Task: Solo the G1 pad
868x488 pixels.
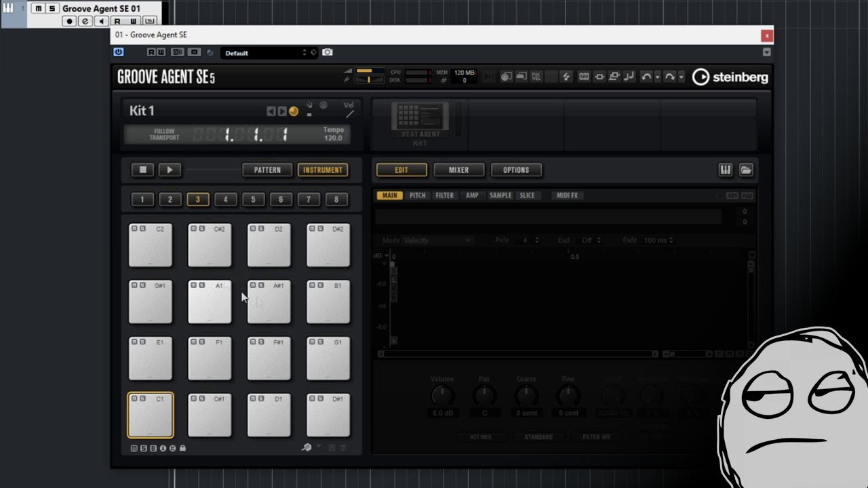Action: pos(320,342)
